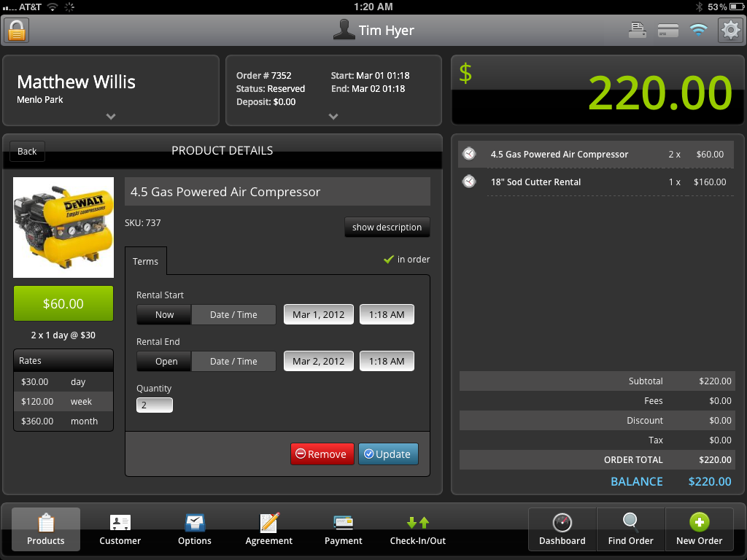
Task: Tap the blue Wi-Fi status icon
Action: pyautogui.click(x=698, y=30)
